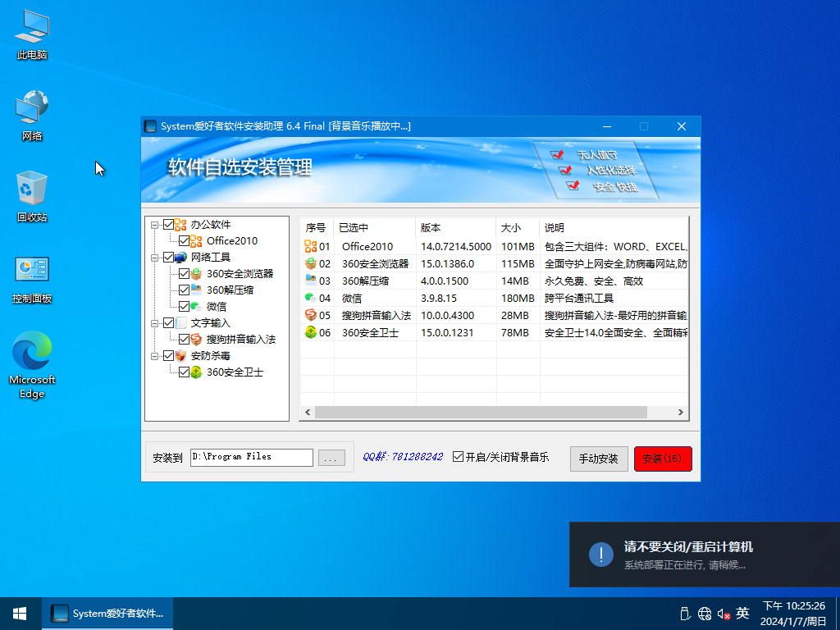The height and width of the screenshot is (630, 840).
Task: Click the 360安全卫士 icon in the tree
Action: click(x=196, y=372)
